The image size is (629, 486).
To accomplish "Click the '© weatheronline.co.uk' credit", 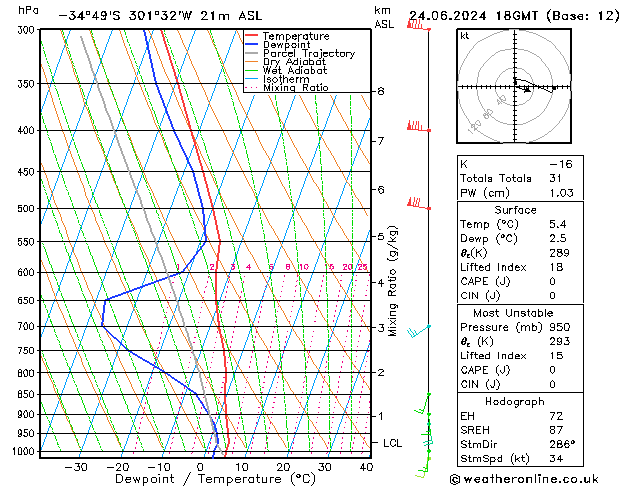I will pos(524,479).
